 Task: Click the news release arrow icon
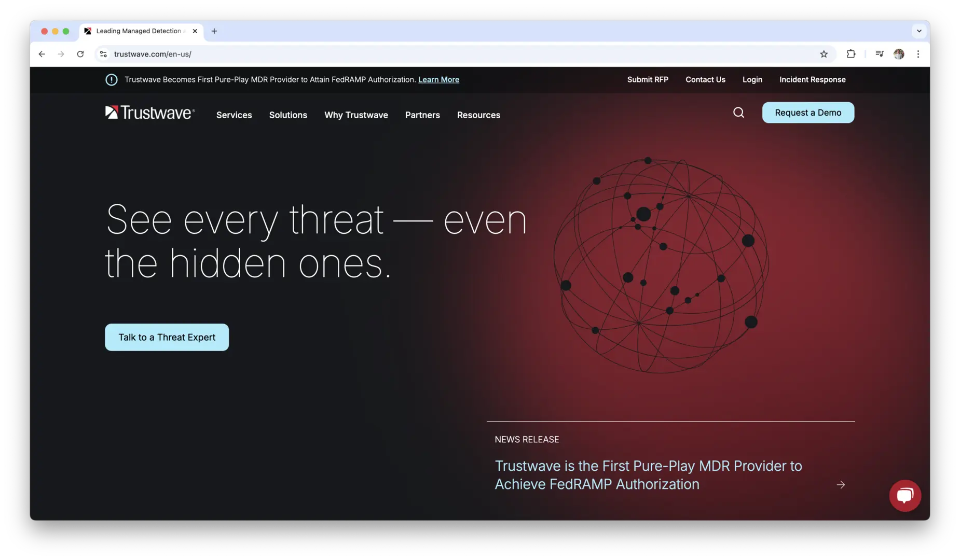tap(841, 485)
